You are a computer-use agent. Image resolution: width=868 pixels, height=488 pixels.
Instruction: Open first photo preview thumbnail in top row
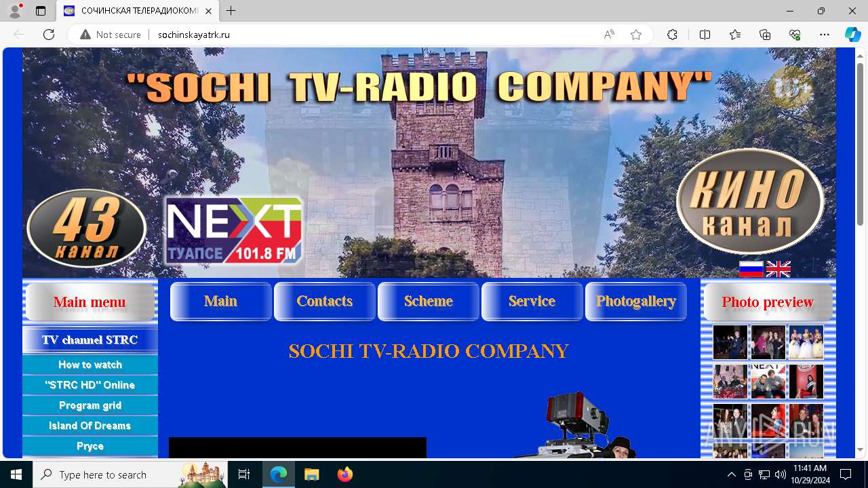(x=730, y=342)
